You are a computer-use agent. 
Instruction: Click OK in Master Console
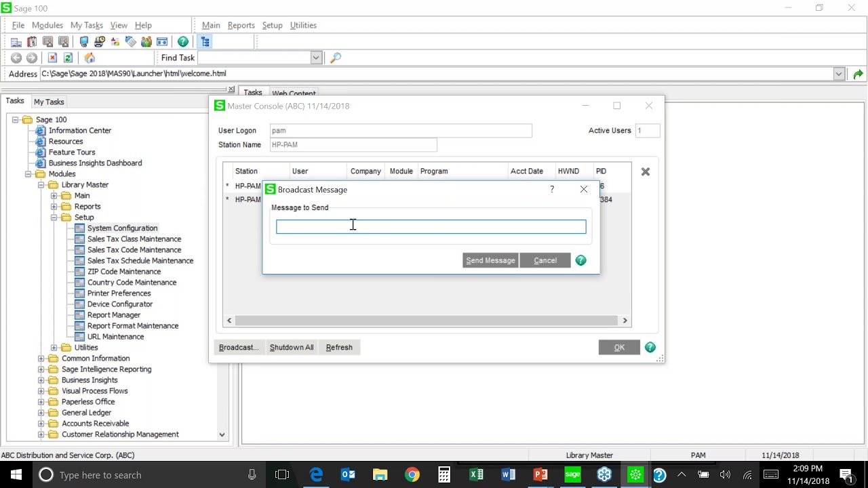pos(619,347)
